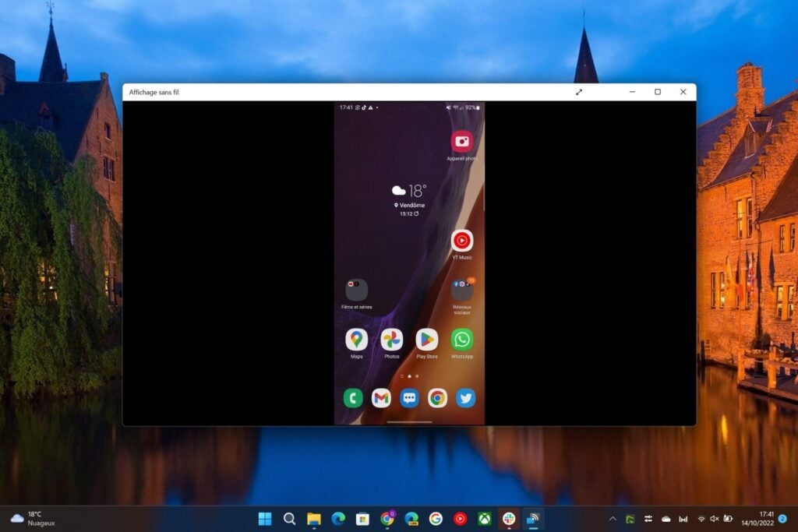Tap the phone battery indicator at 92%
Image resolution: width=798 pixels, height=532 pixels.
click(472, 107)
